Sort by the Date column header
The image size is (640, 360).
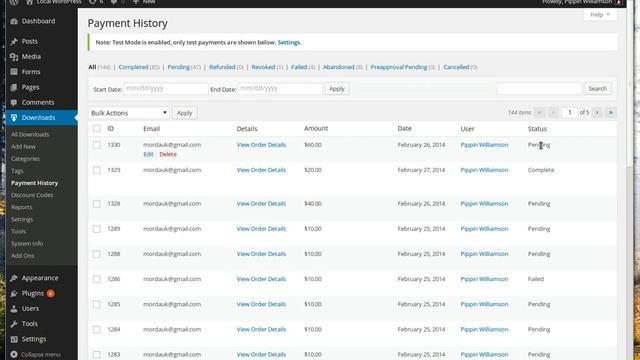[404, 129]
